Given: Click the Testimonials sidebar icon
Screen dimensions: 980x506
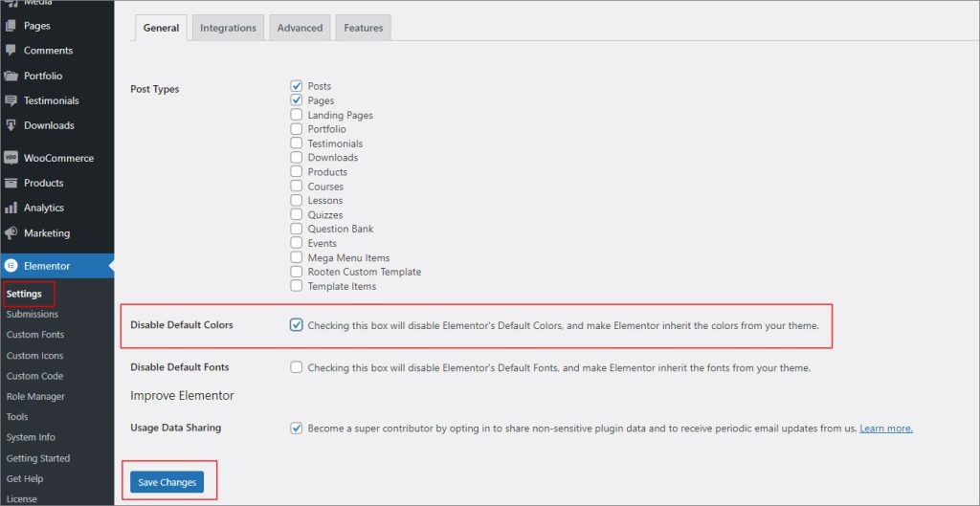Looking at the screenshot, I should coord(11,100).
